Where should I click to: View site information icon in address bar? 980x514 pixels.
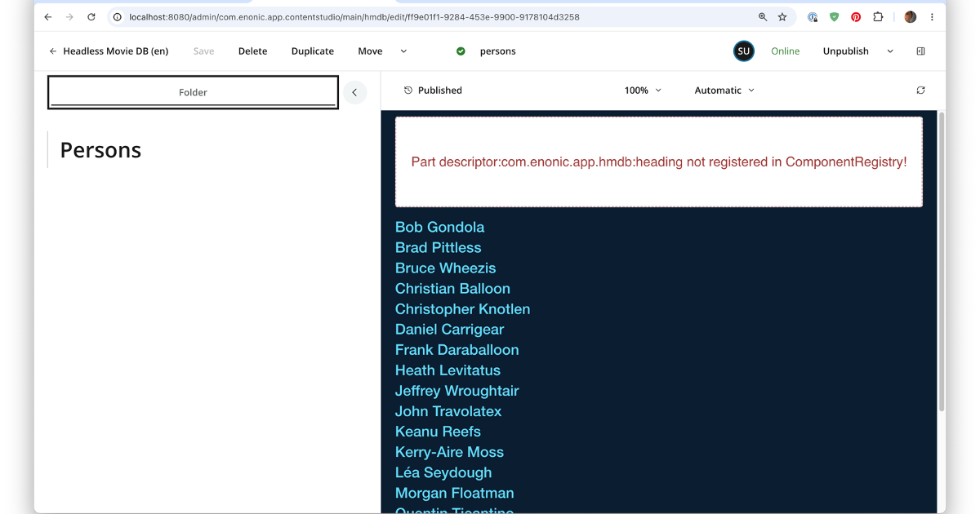[118, 16]
